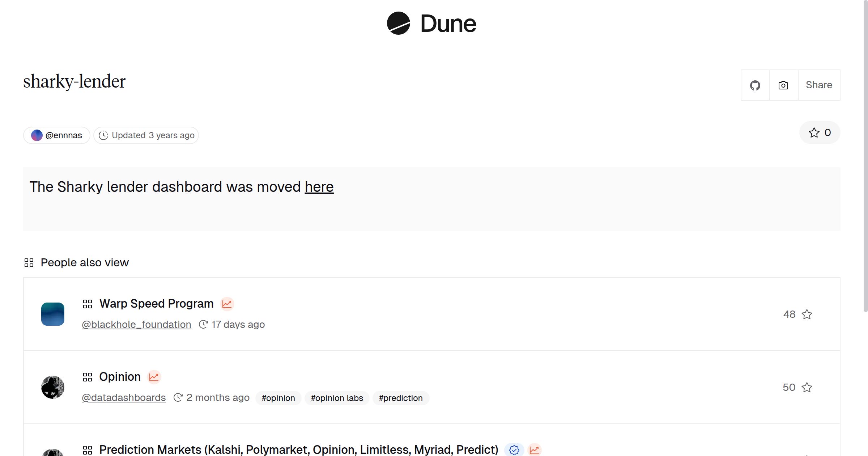
Task: Open the Opinion dashboard
Action: click(120, 377)
